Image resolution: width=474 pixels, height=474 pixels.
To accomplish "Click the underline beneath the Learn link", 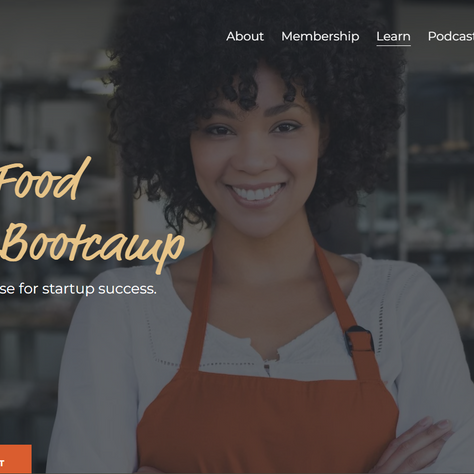I will click(x=393, y=45).
